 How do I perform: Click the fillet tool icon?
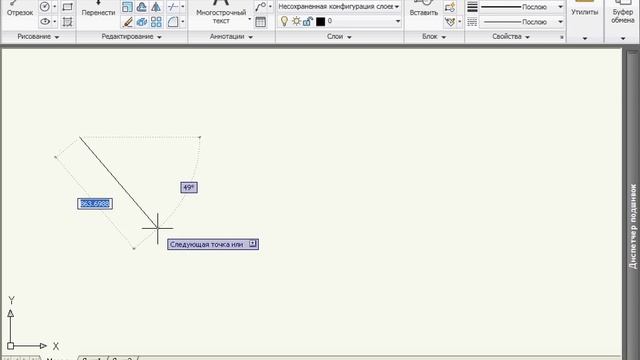(173, 22)
